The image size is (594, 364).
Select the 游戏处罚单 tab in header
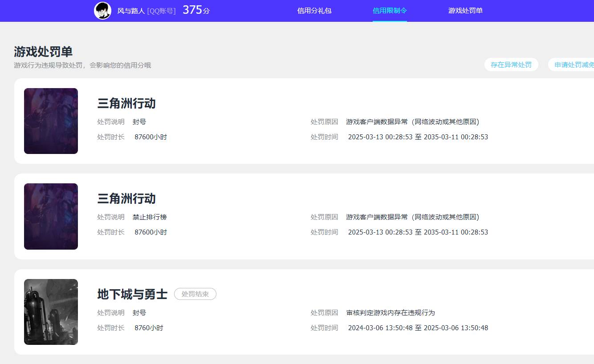(x=465, y=11)
